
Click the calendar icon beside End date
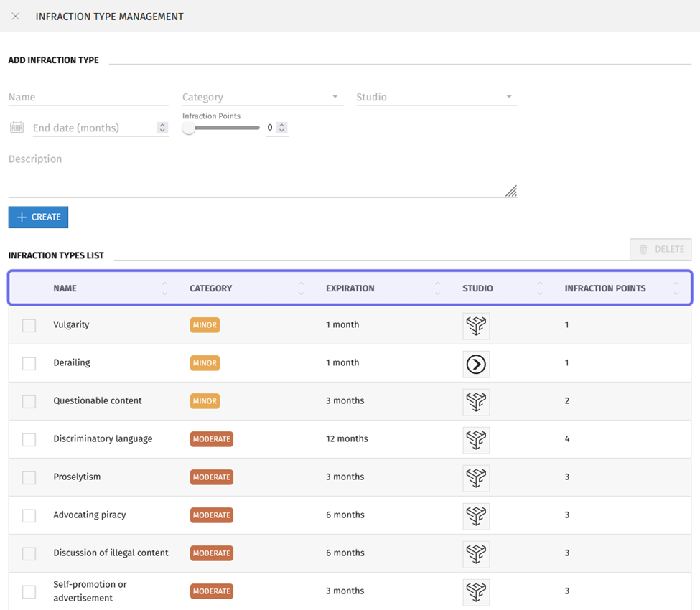17,128
